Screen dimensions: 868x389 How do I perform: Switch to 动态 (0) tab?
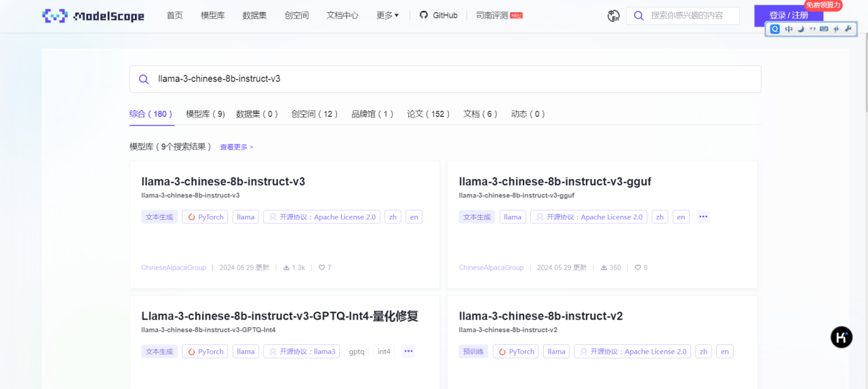click(528, 114)
